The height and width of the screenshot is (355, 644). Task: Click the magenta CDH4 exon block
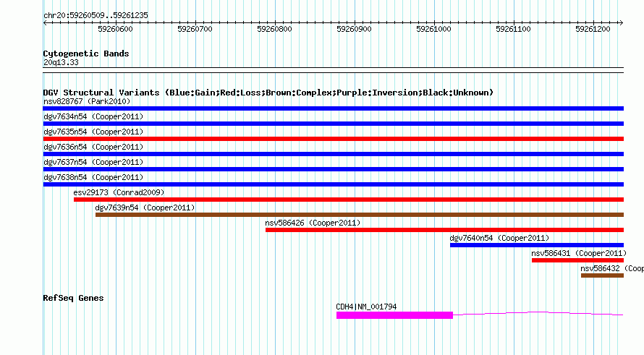coord(394,315)
